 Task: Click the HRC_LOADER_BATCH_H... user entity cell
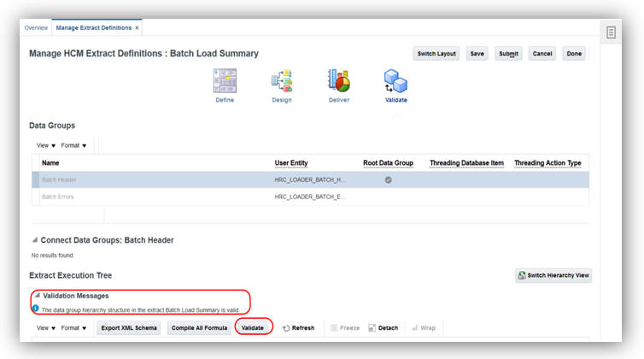tap(310, 179)
